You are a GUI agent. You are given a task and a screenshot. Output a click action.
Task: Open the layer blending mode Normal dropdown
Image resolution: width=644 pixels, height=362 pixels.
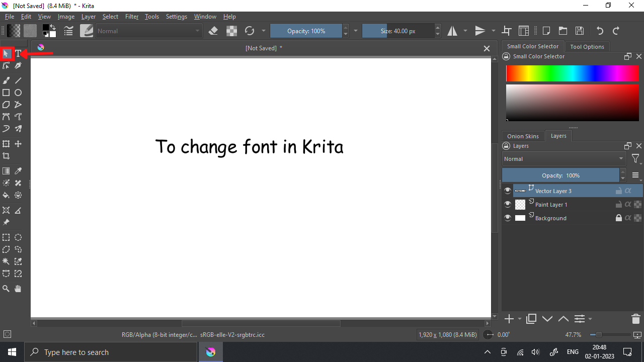pos(564,158)
